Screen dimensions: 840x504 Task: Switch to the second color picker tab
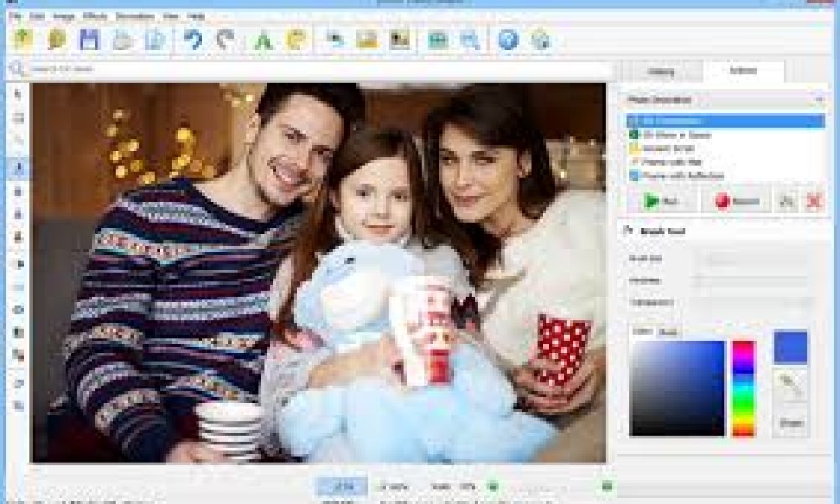[x=668, y=332]
